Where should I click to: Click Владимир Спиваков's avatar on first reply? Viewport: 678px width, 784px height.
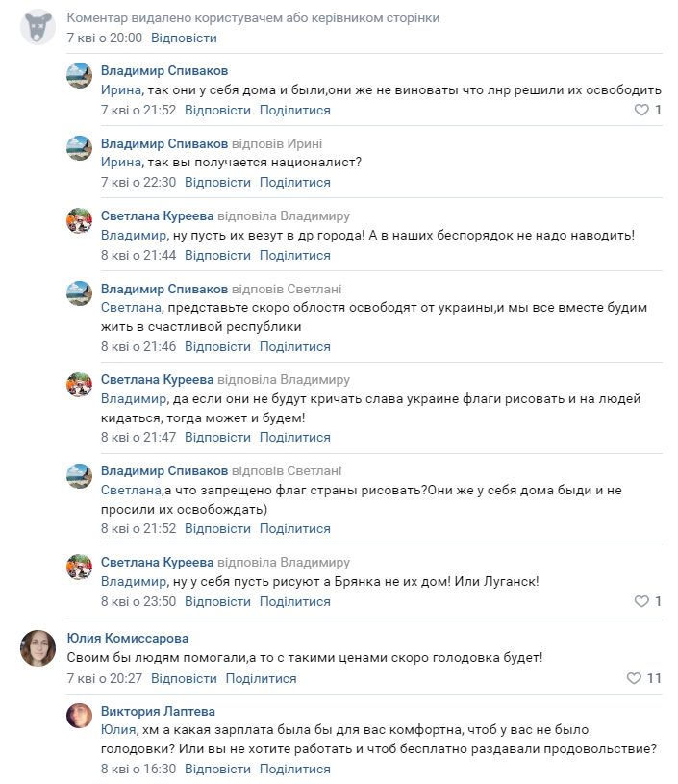[x=80, y=75]
